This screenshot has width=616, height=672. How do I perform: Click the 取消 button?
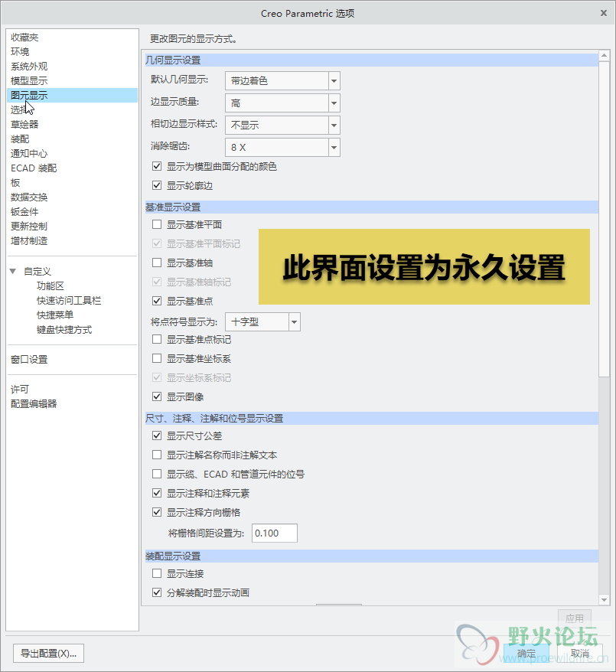tap(580, 654)
